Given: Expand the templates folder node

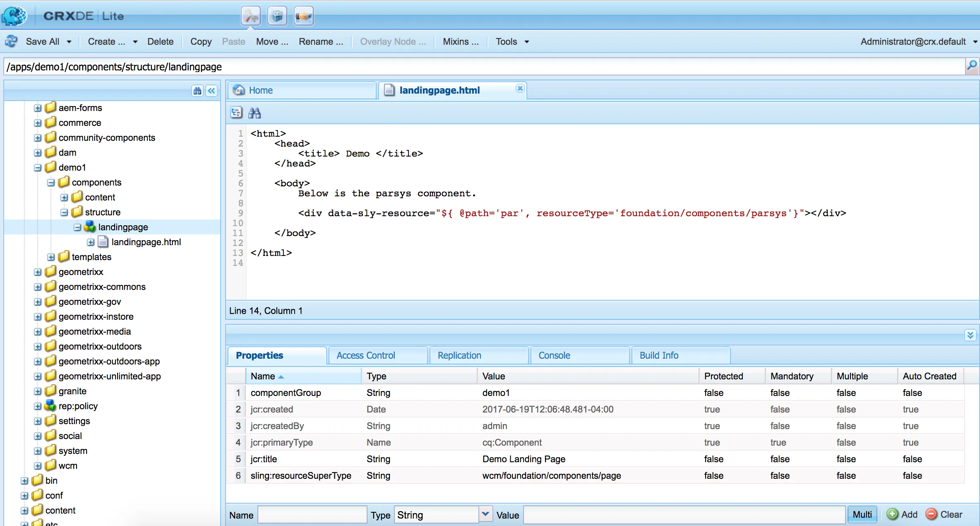Looking at the screenshot, I should (x=51, y=257).
